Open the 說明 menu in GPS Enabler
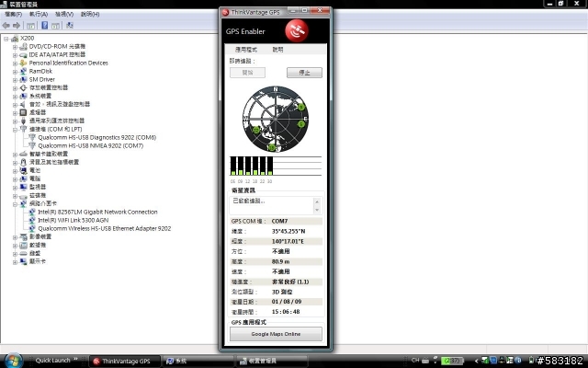Viewport: 588px width, 368px height. (277, 50)
